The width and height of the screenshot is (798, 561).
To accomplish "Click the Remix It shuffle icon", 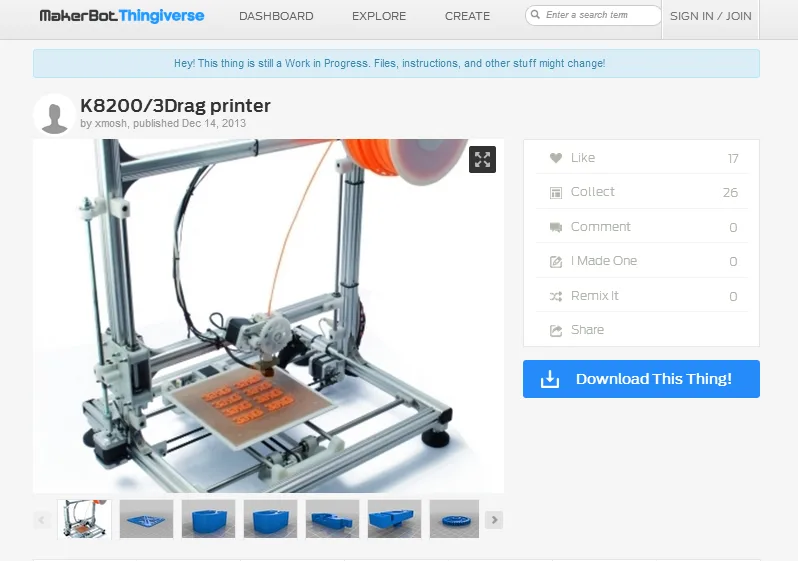I will coord(556,296).
